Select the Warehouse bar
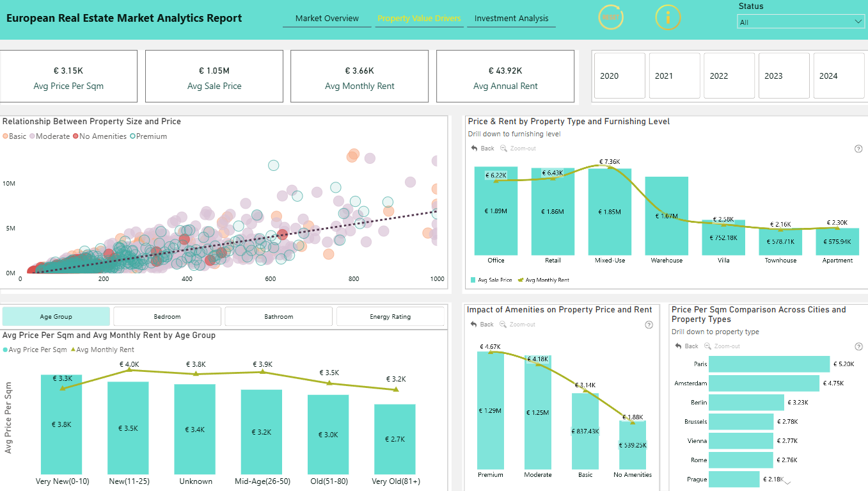Viewport: 868px width, 491px height. pyautogui.click(x=667, y=216)
